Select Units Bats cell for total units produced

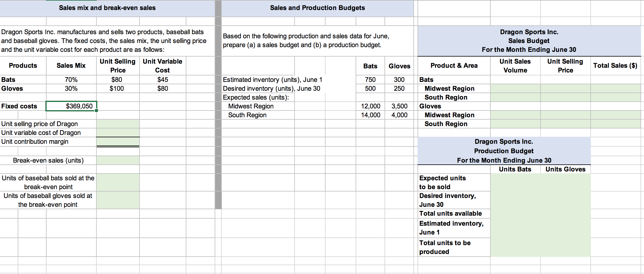tap(515, 247)
